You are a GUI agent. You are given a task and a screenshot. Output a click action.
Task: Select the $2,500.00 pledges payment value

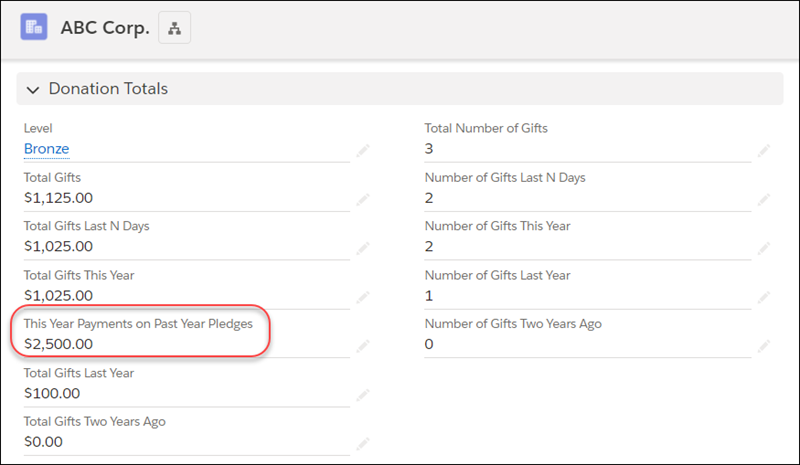59,344
